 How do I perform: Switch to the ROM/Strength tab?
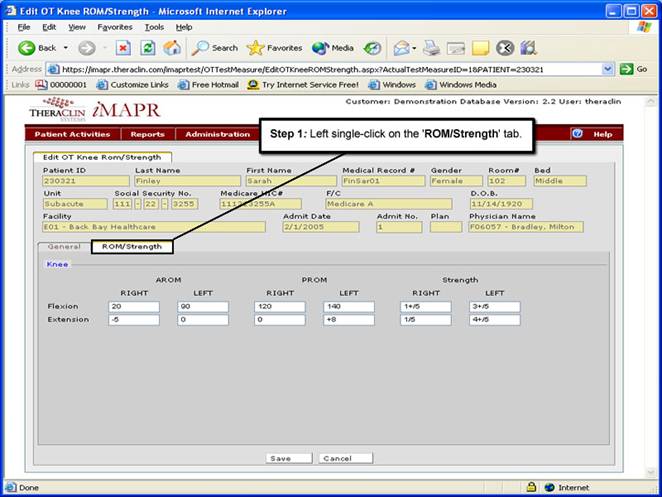pos(132,246)
